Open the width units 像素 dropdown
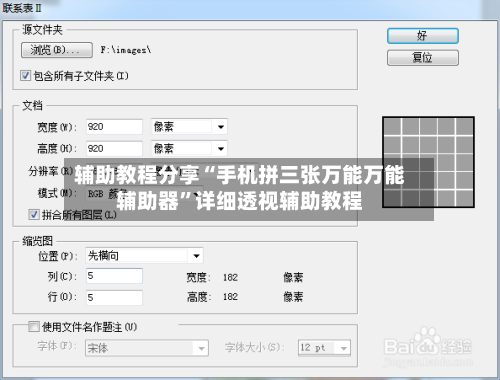 click(x=189, y=127)
